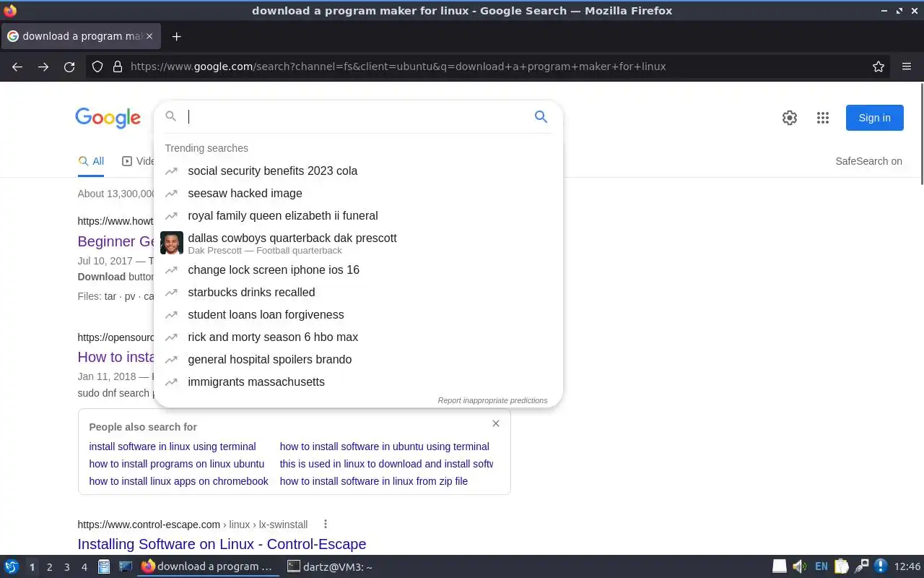Open this is used in linux to download link
The height and width of the screenshot is (578, 924).
[386, 464]
